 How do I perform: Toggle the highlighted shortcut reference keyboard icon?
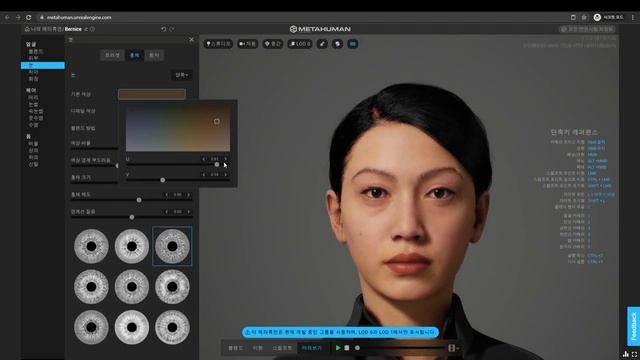coord(353,44)
